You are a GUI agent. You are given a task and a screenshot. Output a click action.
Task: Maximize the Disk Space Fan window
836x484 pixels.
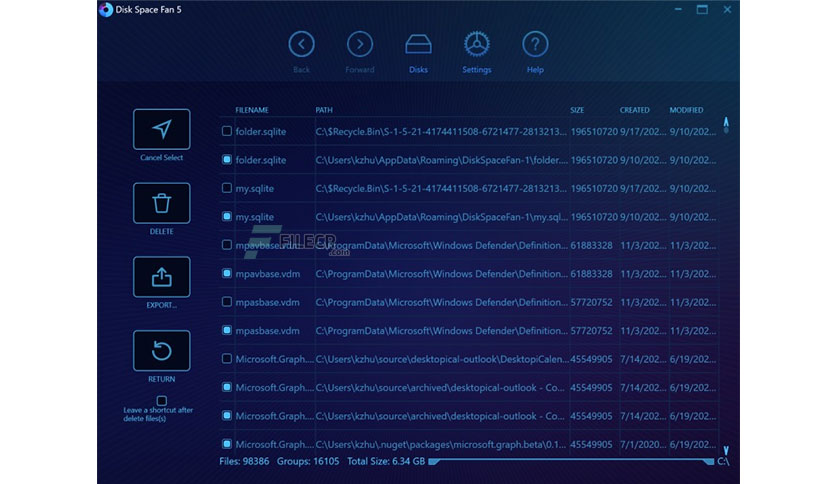coord(702,9)
